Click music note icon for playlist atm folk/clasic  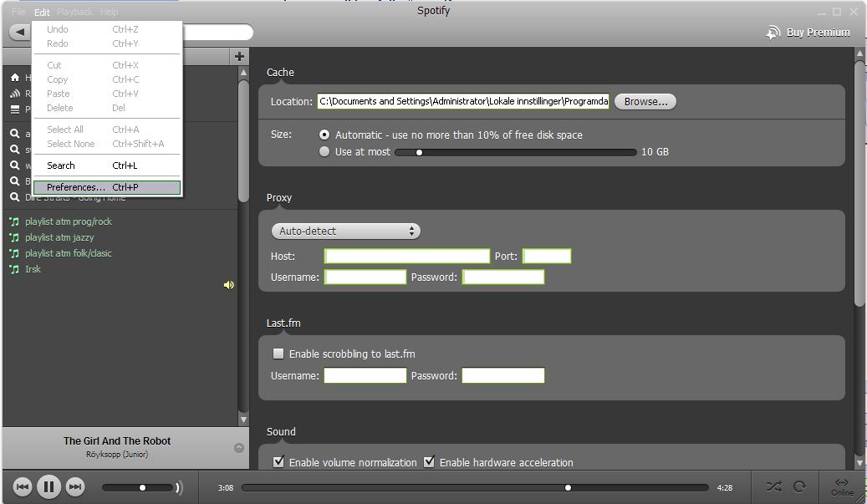tap(14, 253)
